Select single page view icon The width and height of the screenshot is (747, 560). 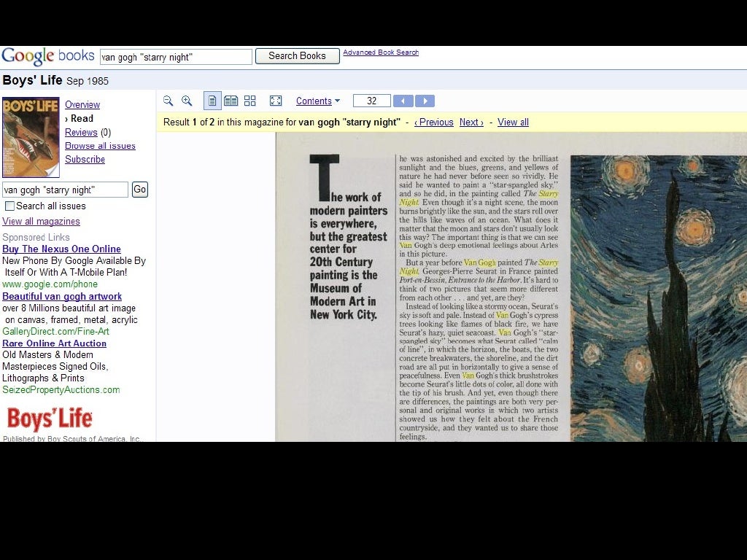[212, 101]
